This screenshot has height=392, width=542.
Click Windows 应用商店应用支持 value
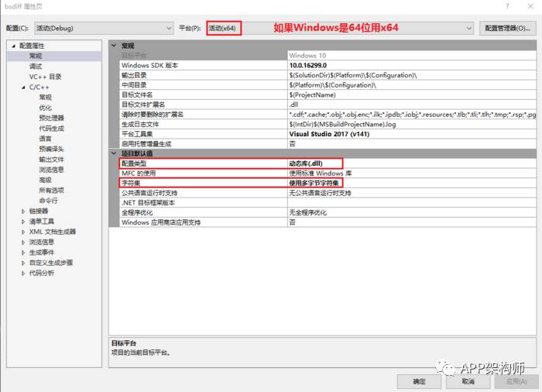(x=412, y=222)
